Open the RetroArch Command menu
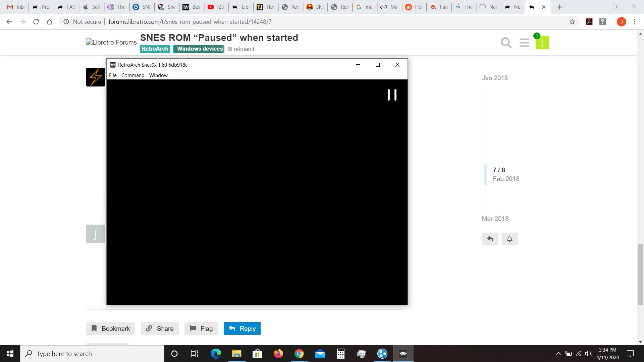Viewport: 644px width, 362px height. tap(133, 75)
